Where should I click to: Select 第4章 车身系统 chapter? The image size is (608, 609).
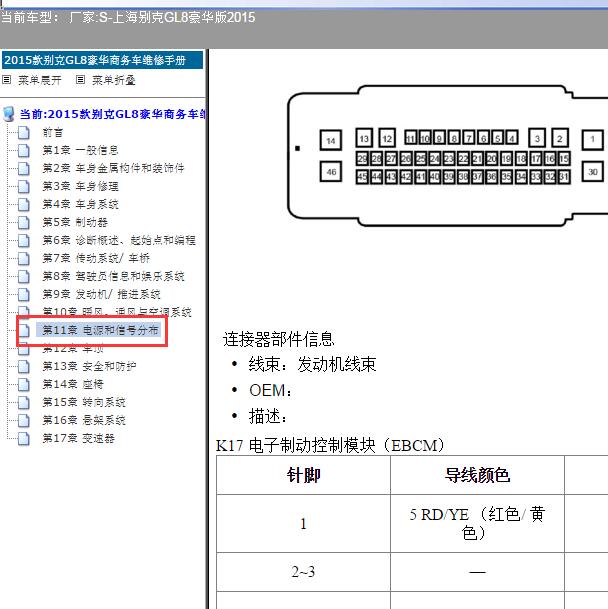[80, 204]
